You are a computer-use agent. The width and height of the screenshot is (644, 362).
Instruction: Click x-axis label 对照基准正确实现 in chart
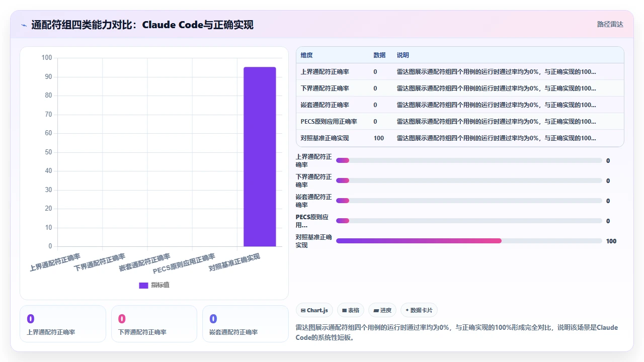click(x=234, y=262)
